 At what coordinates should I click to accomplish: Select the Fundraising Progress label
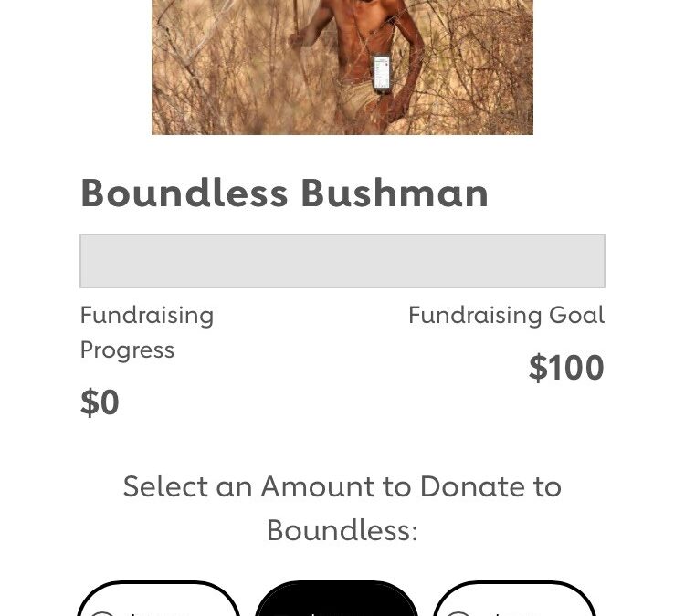coord(146,316)
